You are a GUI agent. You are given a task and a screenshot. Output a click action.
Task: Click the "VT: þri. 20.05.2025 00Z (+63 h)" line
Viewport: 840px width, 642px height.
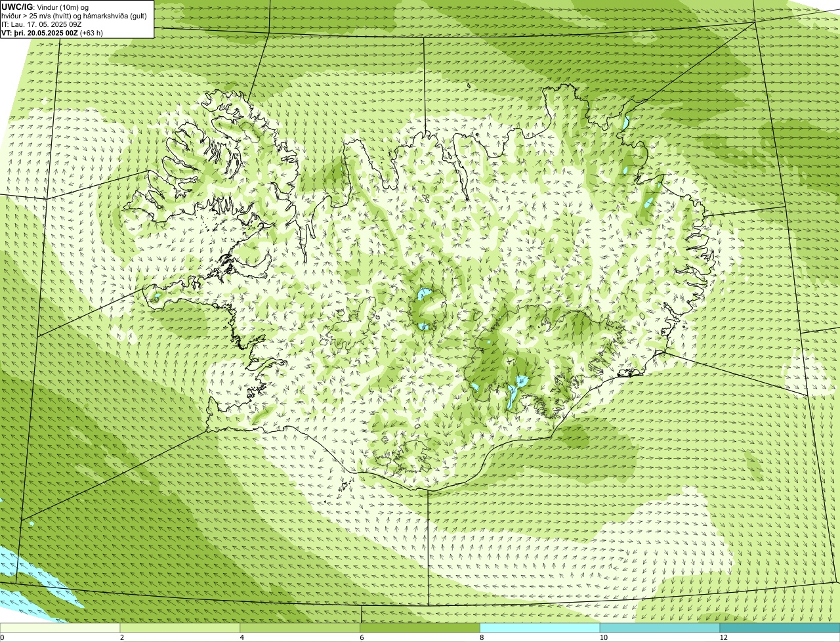pos(52,32)
